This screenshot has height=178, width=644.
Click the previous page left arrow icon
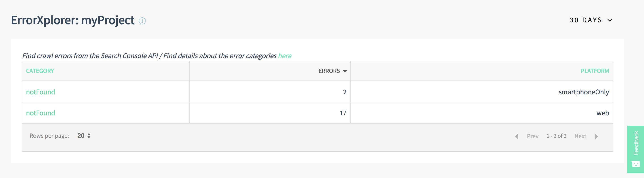pyautogui.click(x=517, y=136)
